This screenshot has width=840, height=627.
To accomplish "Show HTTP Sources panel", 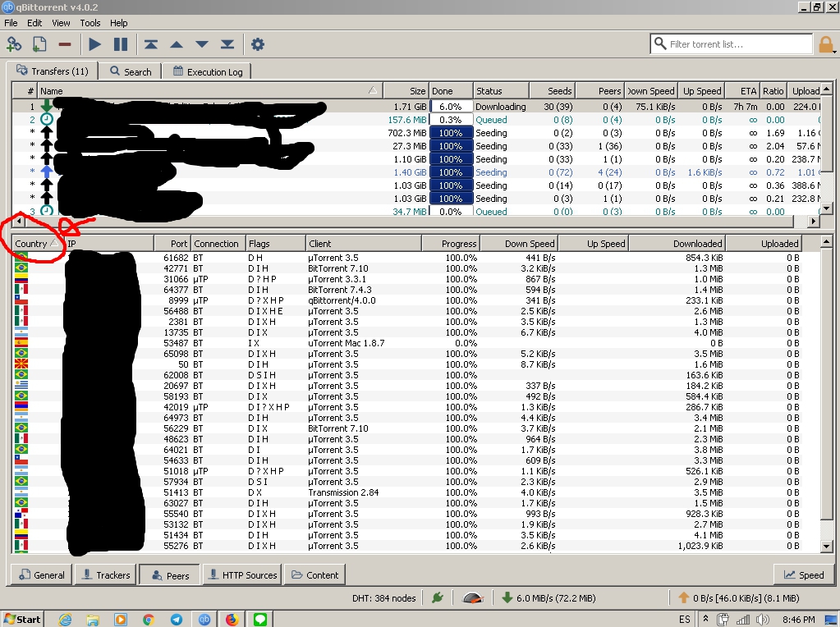I will 242,574.
